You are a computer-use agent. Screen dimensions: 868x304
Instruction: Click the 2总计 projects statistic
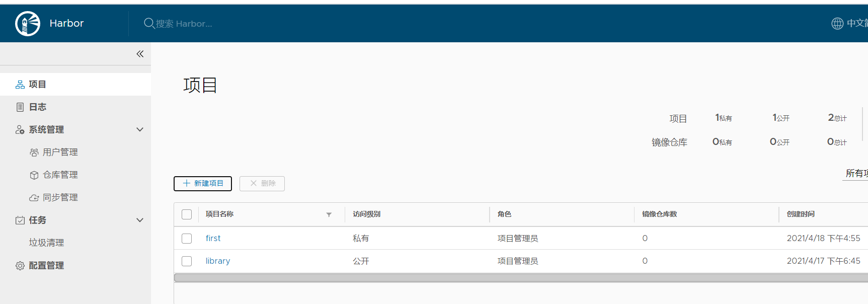tap(837, 118)
